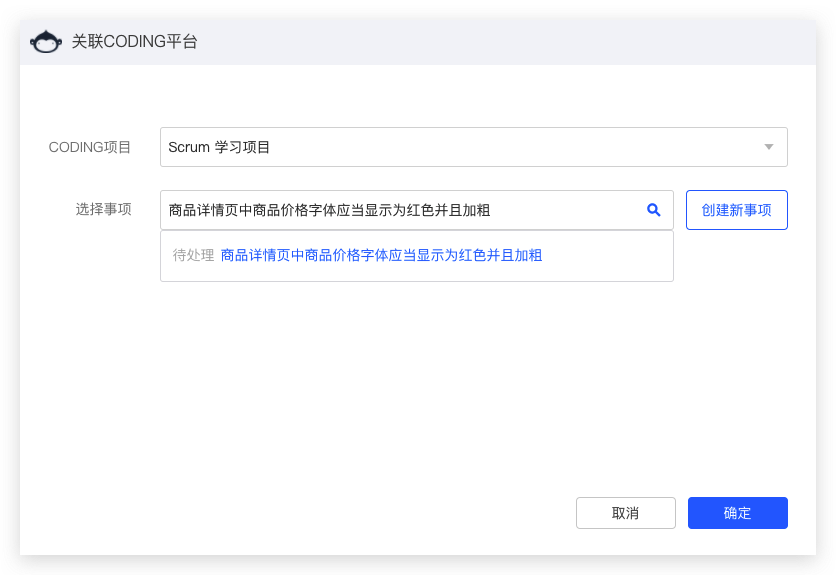This screenshot has height=575, width=836.
Task: Click the CODING monkey logo icon
Action: click(45, 42)
